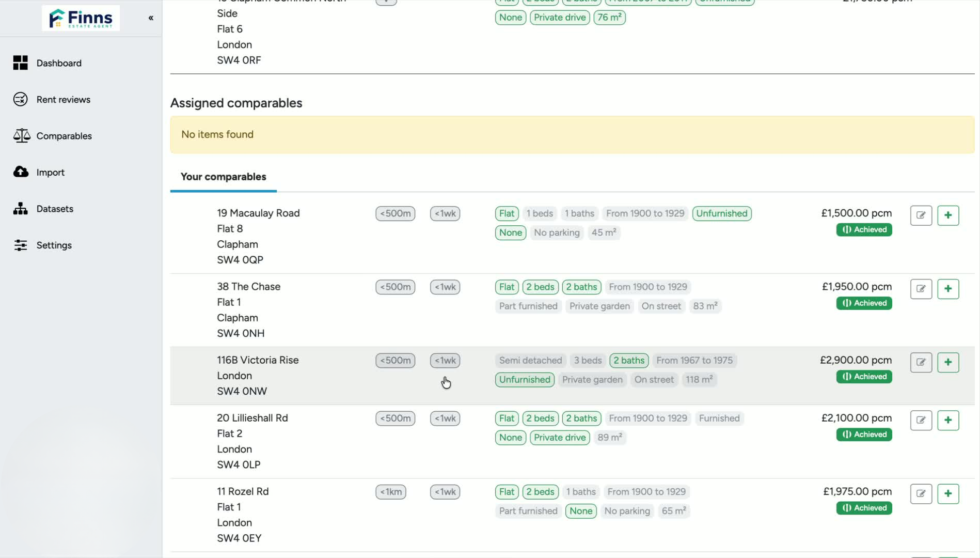
Task: Click the 76 m² tag at top
Action: click(x=609, y=17)
